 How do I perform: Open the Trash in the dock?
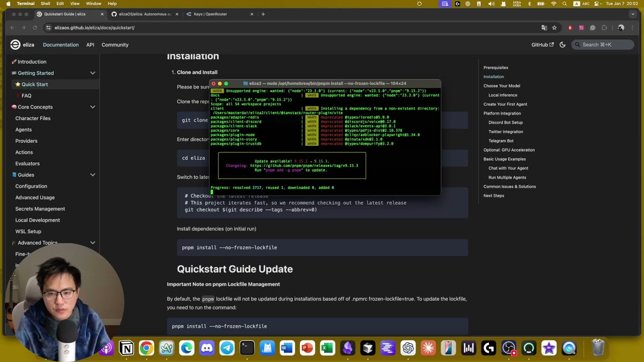click(598, 347)
